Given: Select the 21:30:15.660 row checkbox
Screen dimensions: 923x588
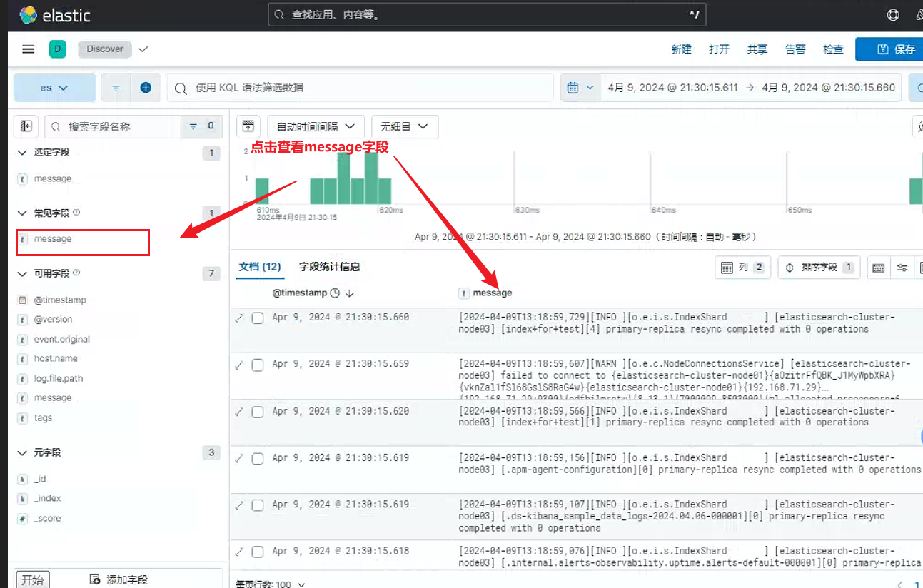Looking at the screenshot, I should (258, 318).
